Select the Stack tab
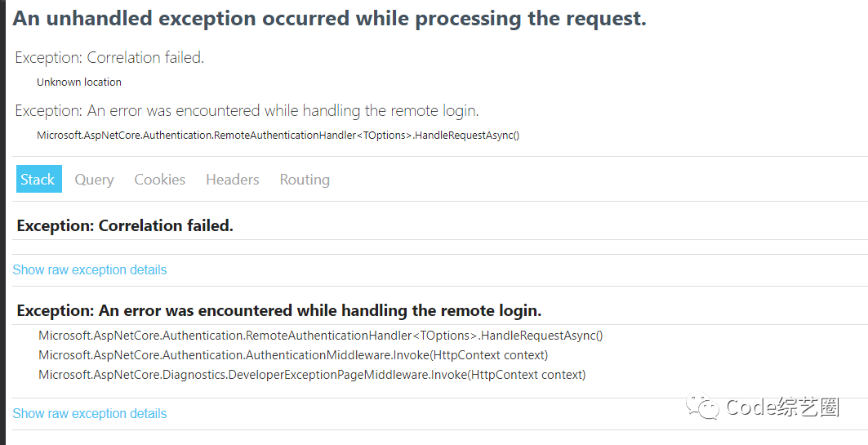 pyautogui.click(x=38, y=179)
